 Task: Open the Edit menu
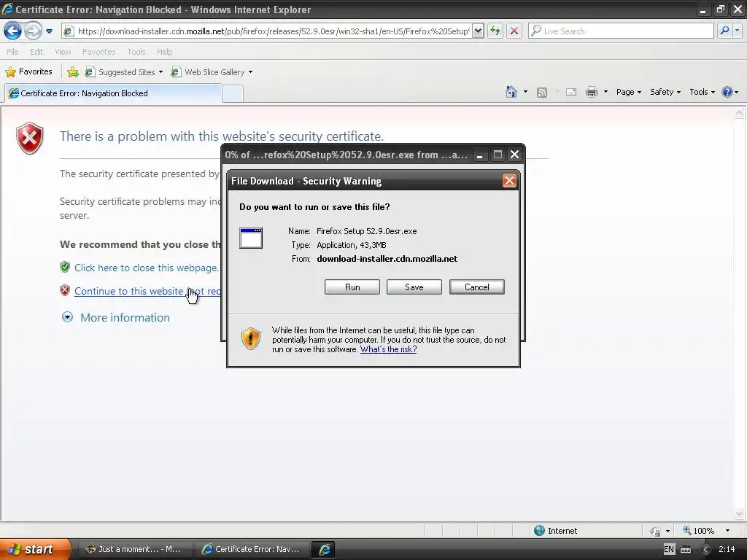click(x=36, y=52)
